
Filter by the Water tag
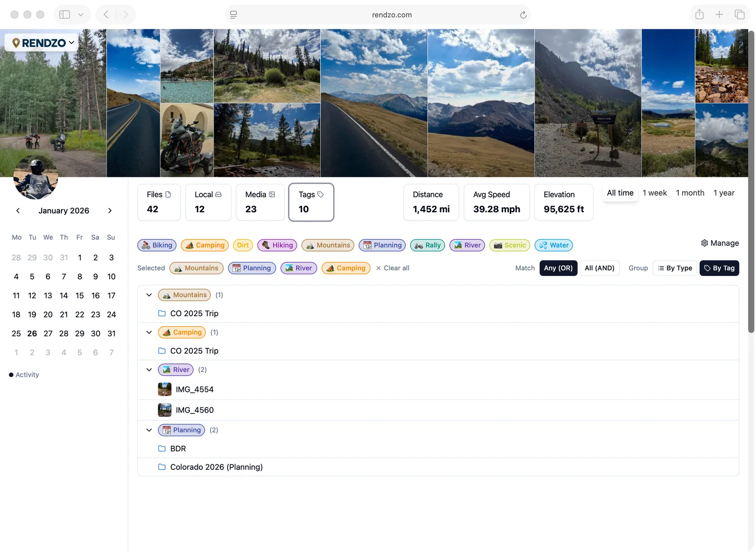pos(553,245)
